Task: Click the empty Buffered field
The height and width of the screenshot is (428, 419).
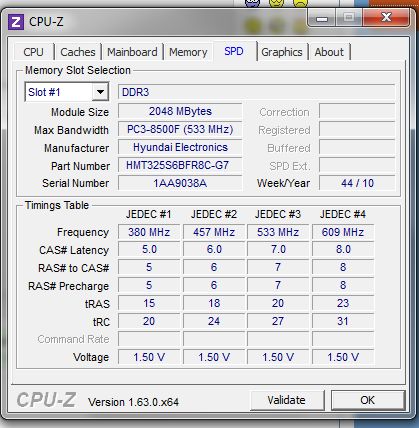Action: pos(357,147)
